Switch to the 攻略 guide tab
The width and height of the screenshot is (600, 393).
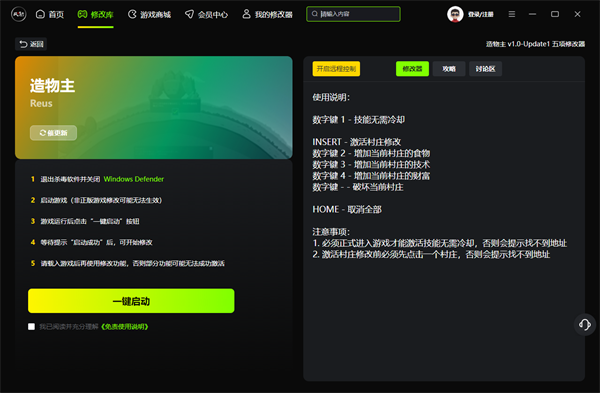point(449,69)
